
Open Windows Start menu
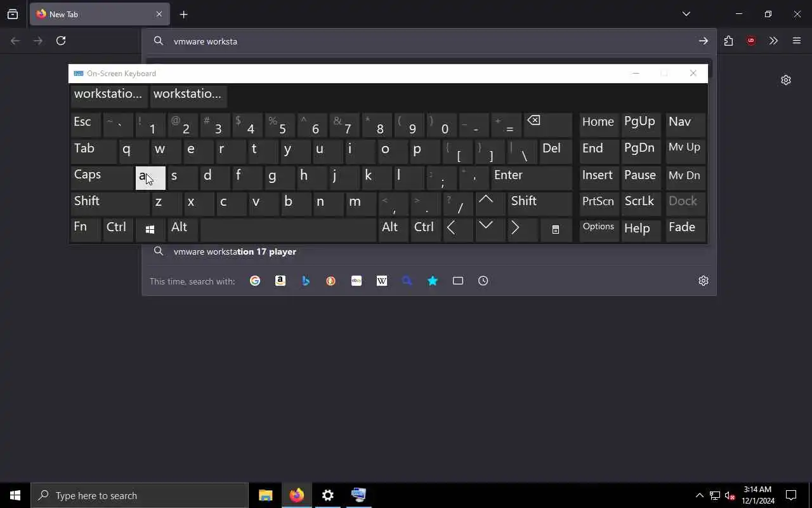click(15, 495)
